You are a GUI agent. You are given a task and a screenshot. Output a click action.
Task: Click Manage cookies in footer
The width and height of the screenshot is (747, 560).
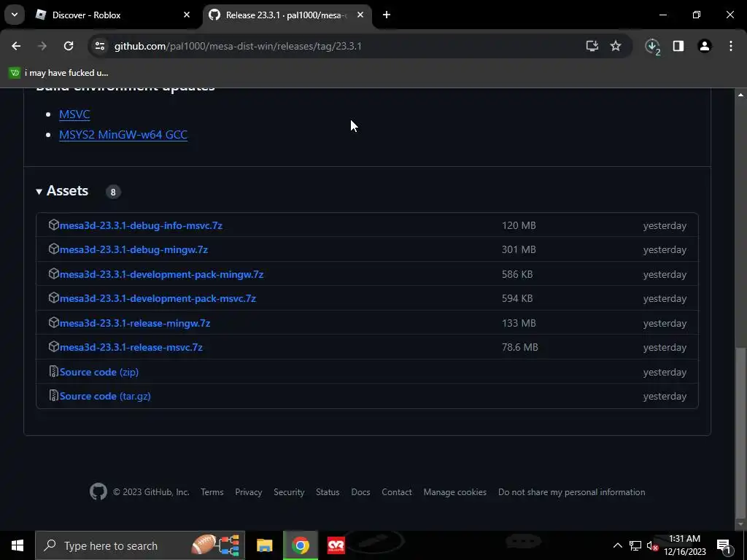point(455,492)
